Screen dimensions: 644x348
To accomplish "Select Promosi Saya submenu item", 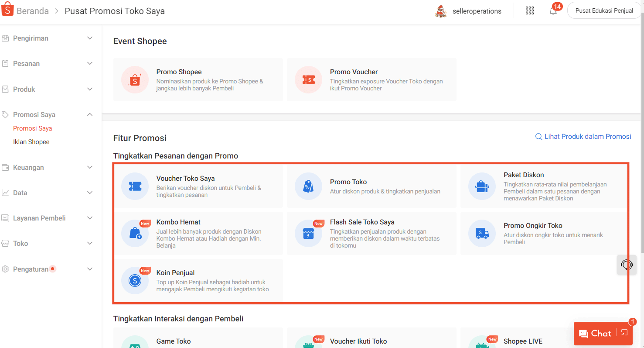I will point(33,128).
